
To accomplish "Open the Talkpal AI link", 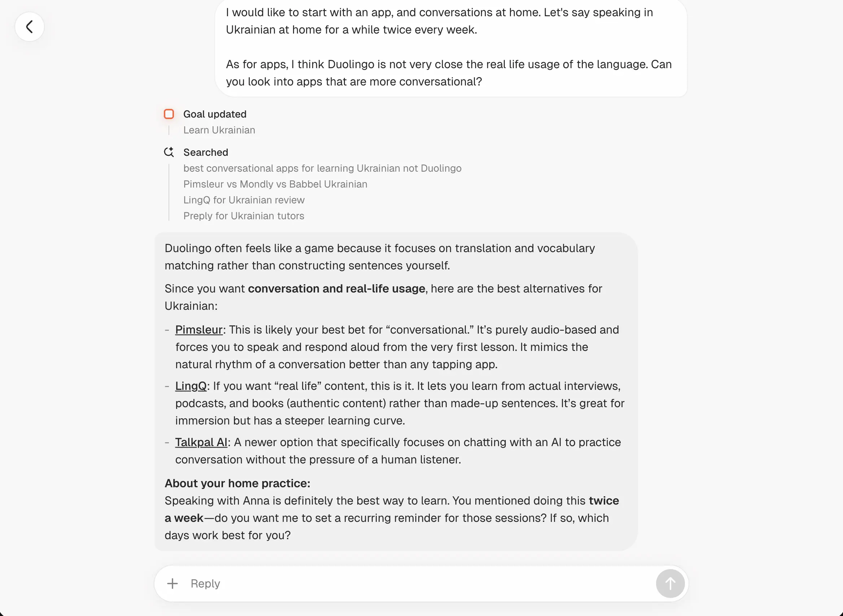I will 201,442.
